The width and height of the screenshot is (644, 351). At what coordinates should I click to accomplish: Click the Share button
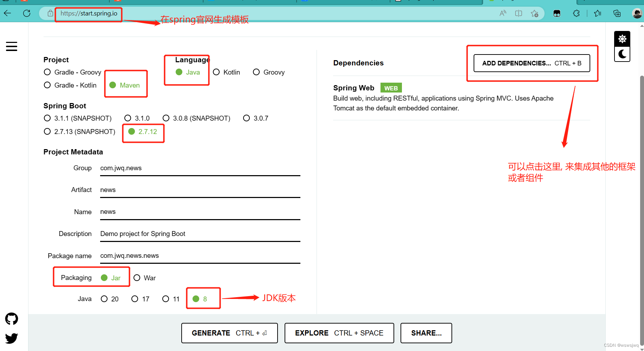coord(426,333)
